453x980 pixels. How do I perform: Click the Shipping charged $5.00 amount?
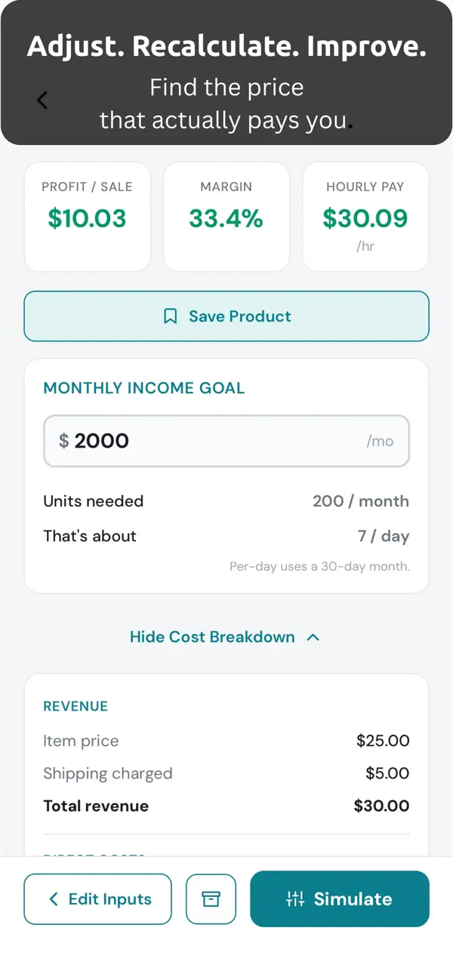[386, 773]
